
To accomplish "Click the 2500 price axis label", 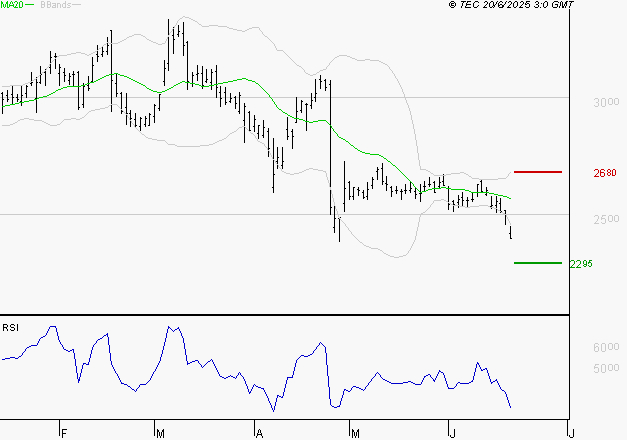I will point(605,220).
